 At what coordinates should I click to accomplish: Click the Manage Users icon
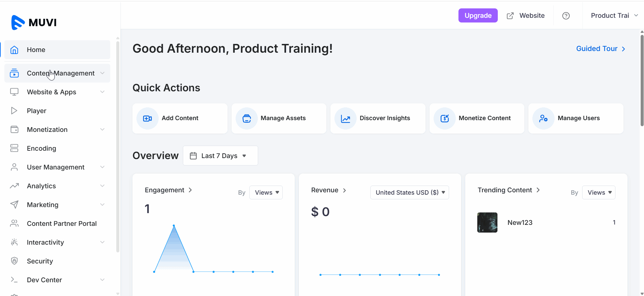(x=543, y=118)
